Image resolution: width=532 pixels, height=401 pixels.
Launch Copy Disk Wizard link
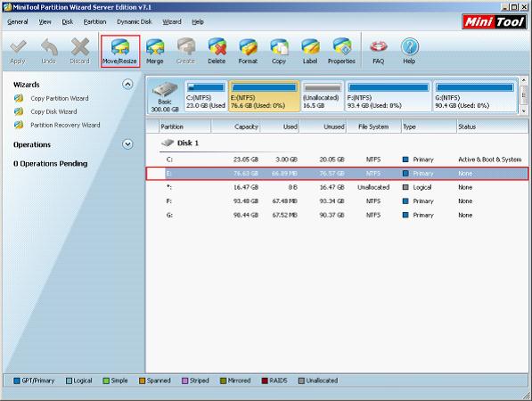(53, 111)
